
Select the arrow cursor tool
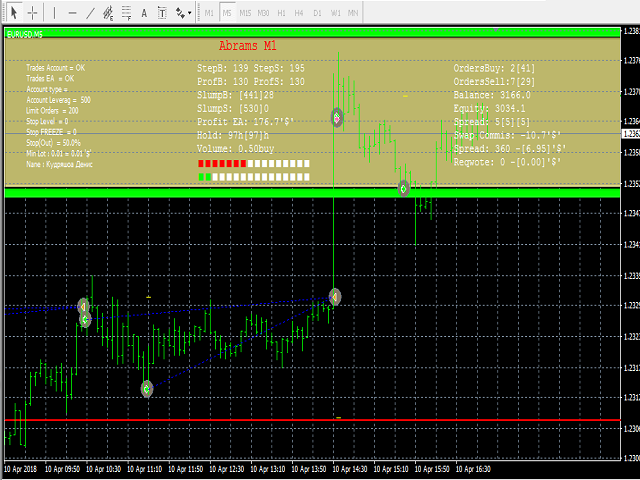(x=14, y=13)
